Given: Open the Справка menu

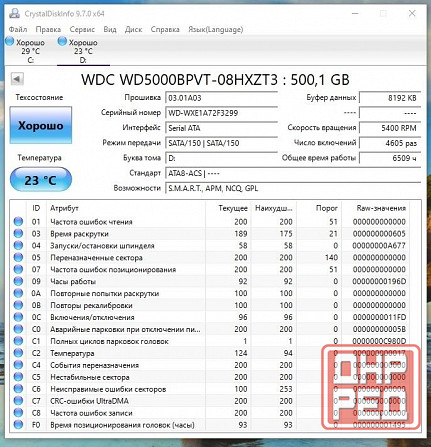Looking at the screenshot, I should click(x=165, y=29).
